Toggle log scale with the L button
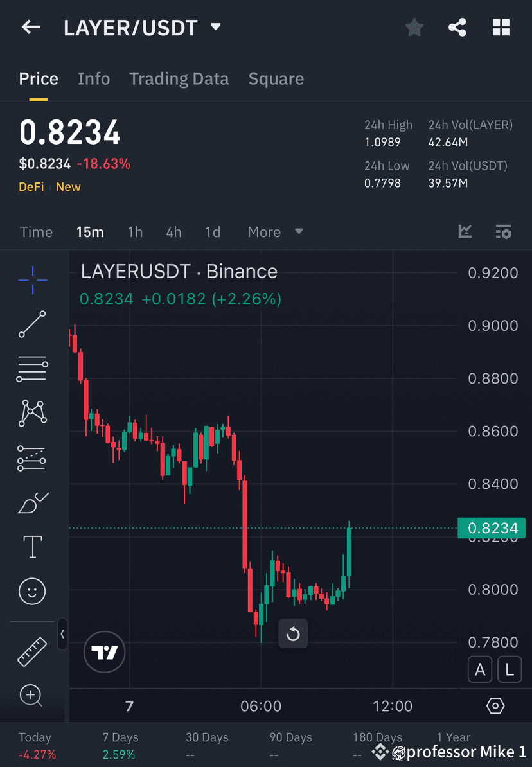 pyautogui.click(x=509, y=669)
